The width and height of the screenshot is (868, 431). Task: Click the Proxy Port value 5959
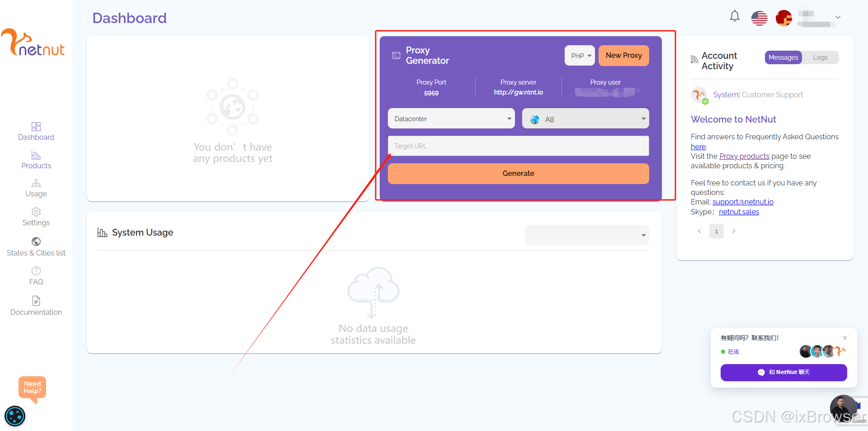tap(431, 93)
